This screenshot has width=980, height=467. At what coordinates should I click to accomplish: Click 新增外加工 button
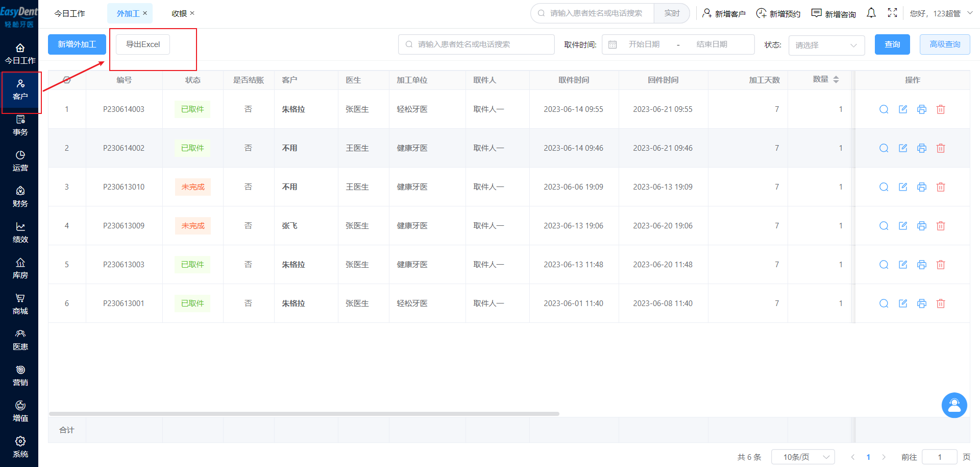(x=77, y=44)
